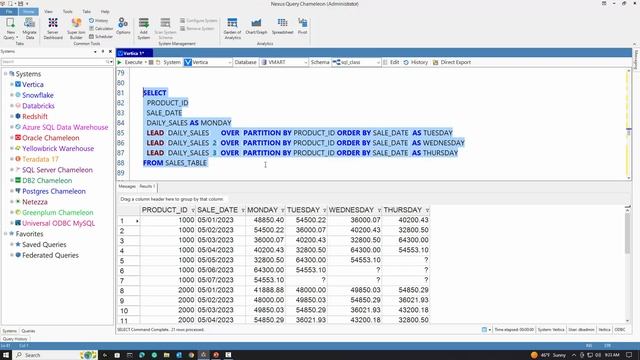Image resolution: width=640 pixels, height=360 pixels.
Task: Open the Options settings
Action: [123, 26]
